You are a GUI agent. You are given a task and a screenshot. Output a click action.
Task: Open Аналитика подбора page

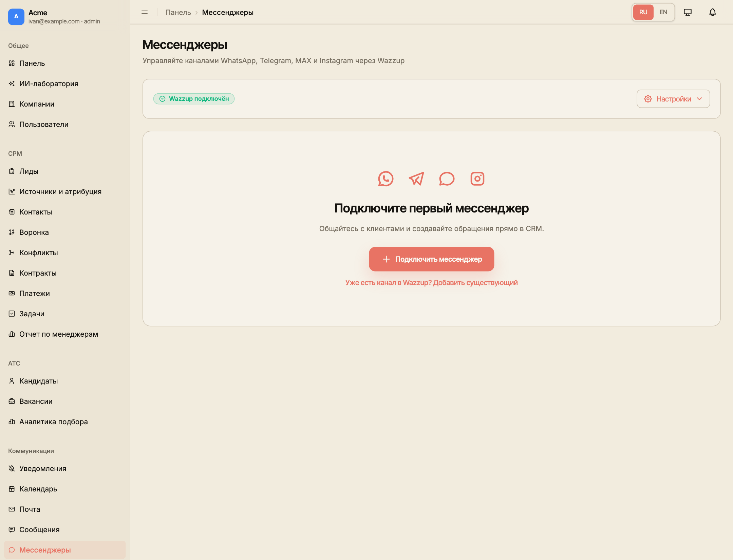click(65, 422)
